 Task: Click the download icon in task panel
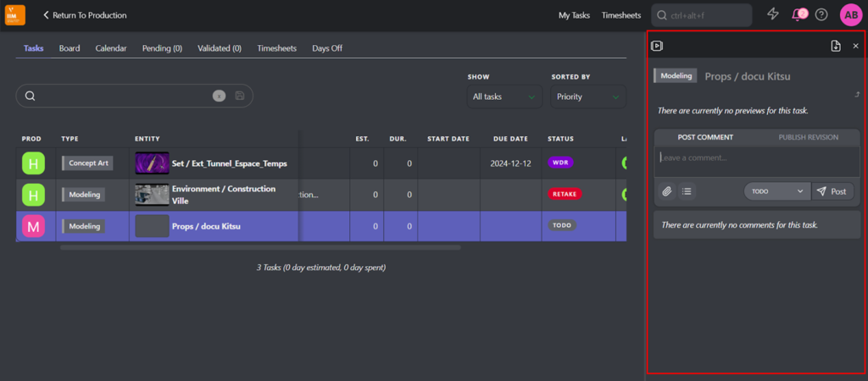click(835, 46)
